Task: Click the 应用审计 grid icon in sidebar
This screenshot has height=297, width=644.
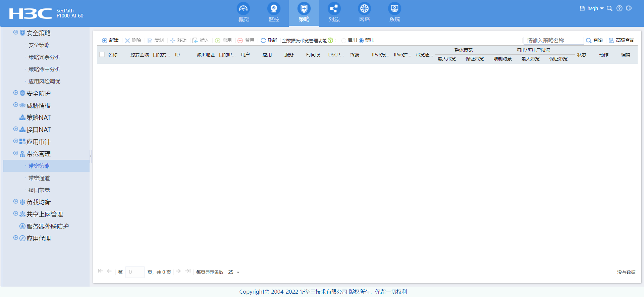Action: pyautogui.click(x=22, y=142)
